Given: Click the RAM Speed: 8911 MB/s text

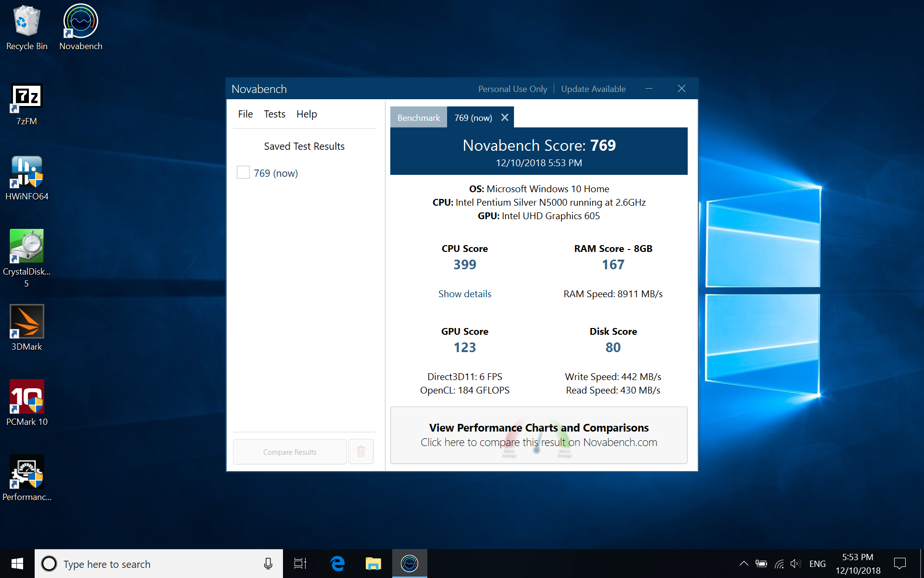Looking at the screenshot, I should (x=613, y=294).
